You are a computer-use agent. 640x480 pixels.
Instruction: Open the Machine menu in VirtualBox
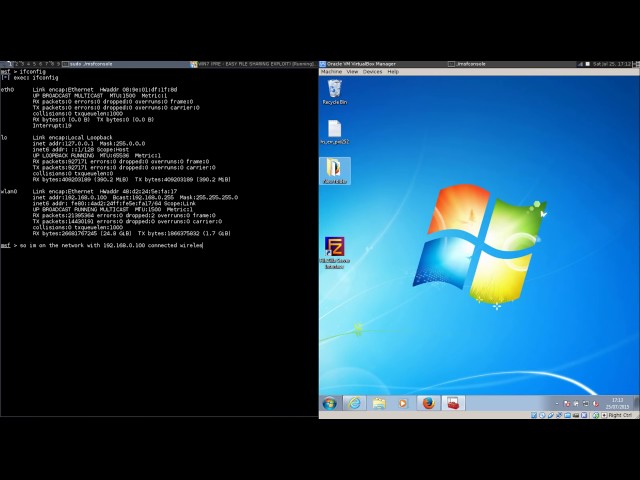[331, 72]
